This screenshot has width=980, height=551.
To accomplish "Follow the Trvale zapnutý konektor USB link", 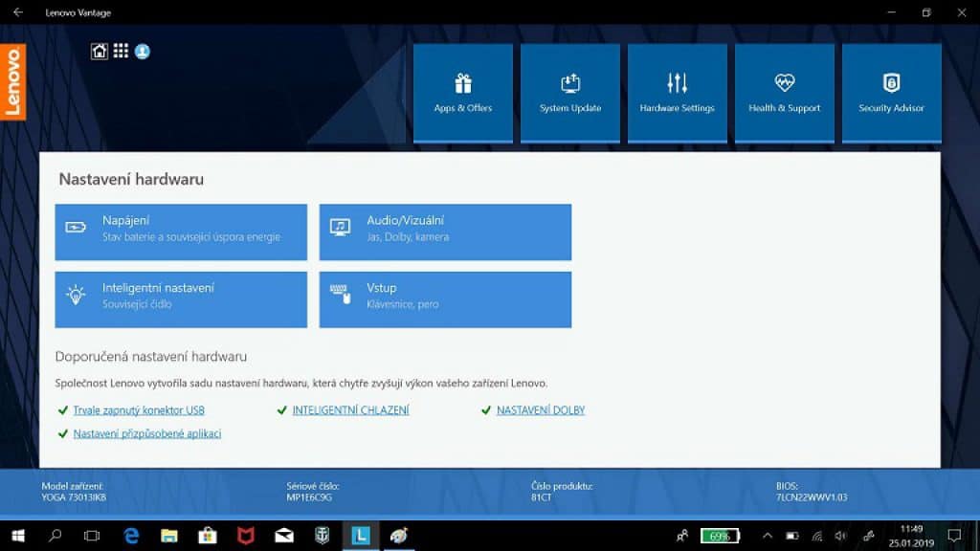I will point(139,410).
